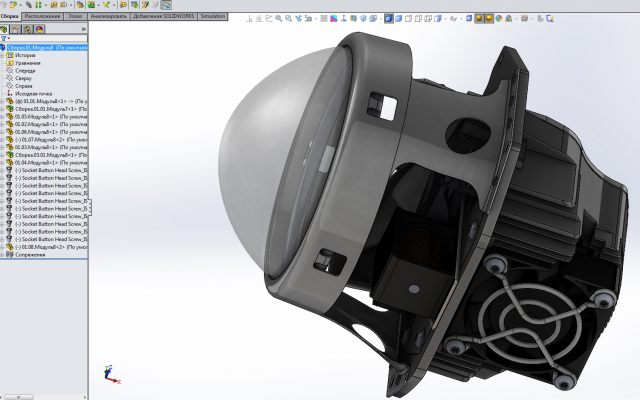Open the DisplayManager tab with color ball
The image size is (640, 400).
[x=39, y=29]
